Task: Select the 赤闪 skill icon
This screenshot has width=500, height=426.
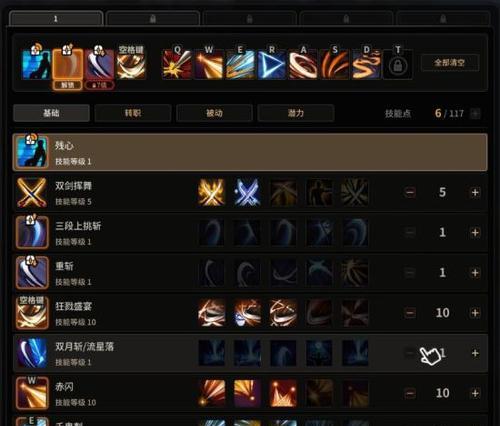Action: point(32,393)
